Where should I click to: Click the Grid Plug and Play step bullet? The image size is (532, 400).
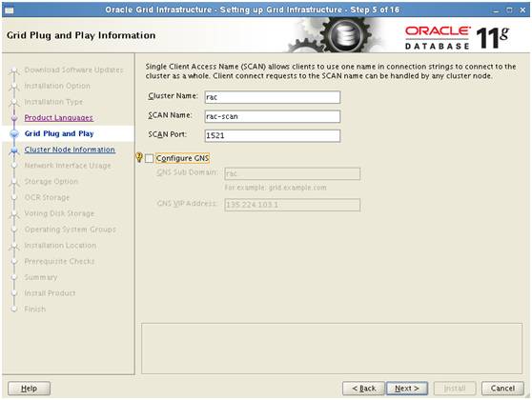(14, 133)
